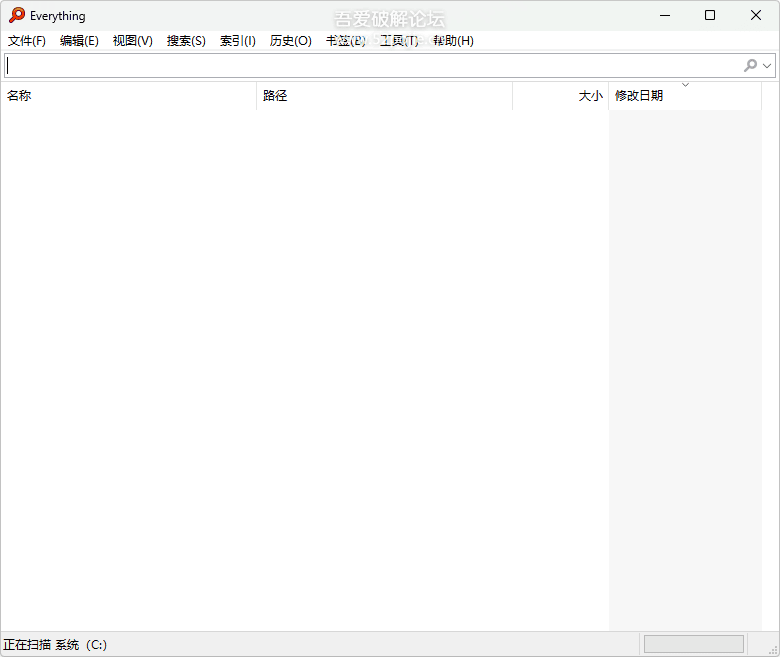Open the 索引(I) menu
Screen dimensions: 780x657
click(238, 41)
